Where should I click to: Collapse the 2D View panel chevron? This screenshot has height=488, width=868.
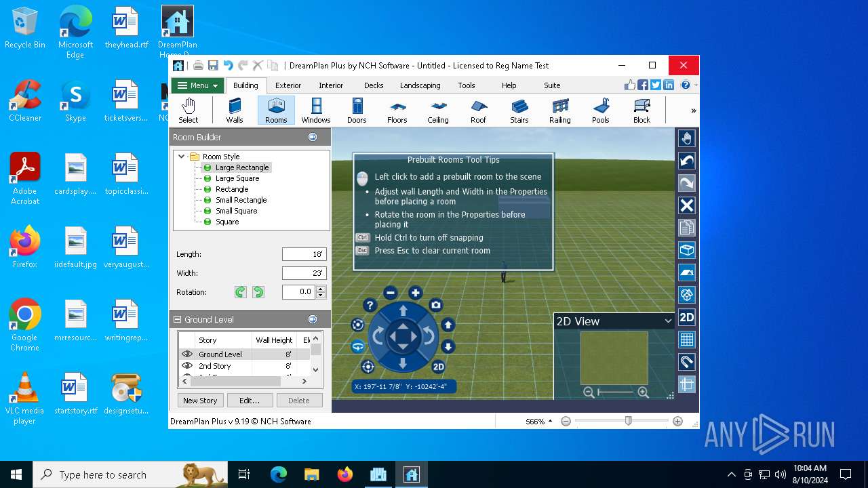[668, 321]
